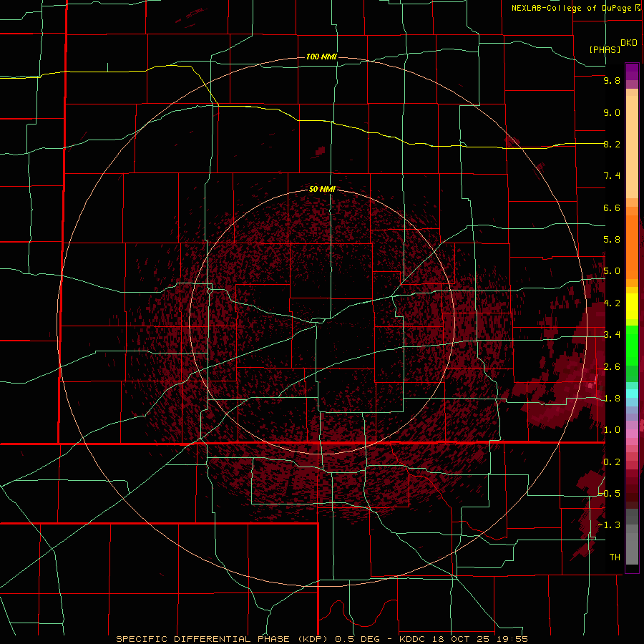Click the 7.4 value on the scale

pyautogui.click(x=612, y=176)
